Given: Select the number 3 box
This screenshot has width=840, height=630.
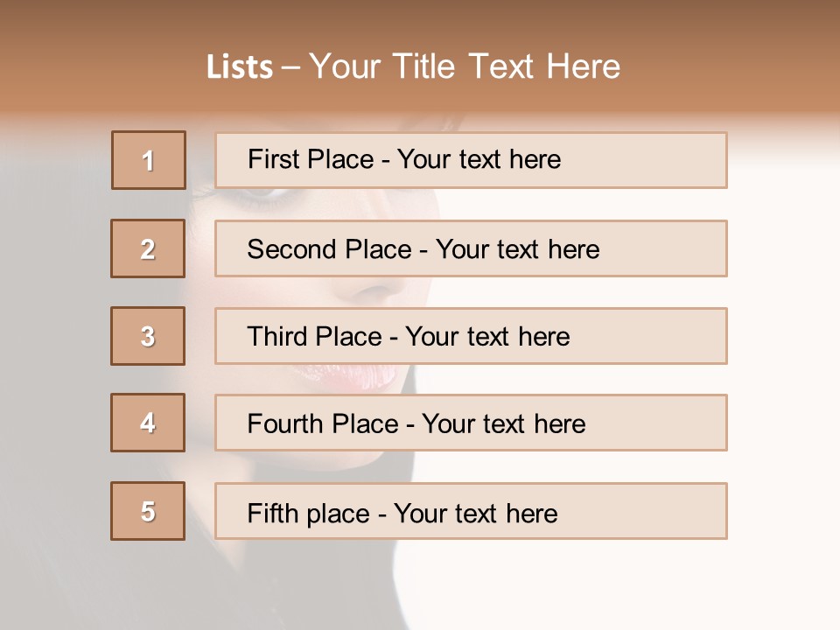Looking at the screenshot, I should pyautogui.click(x=148, y=336).
